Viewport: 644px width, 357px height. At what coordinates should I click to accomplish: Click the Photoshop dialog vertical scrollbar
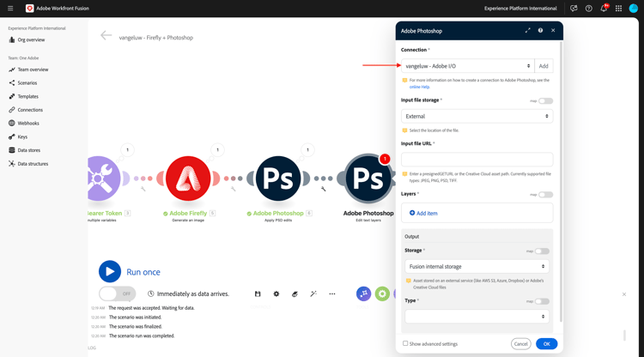pyautogui.click(x=561, y=180)
